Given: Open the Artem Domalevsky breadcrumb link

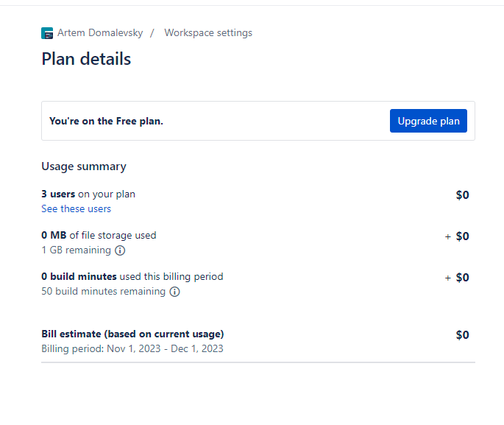Looking at the screenshot, I should click(100, 33).
